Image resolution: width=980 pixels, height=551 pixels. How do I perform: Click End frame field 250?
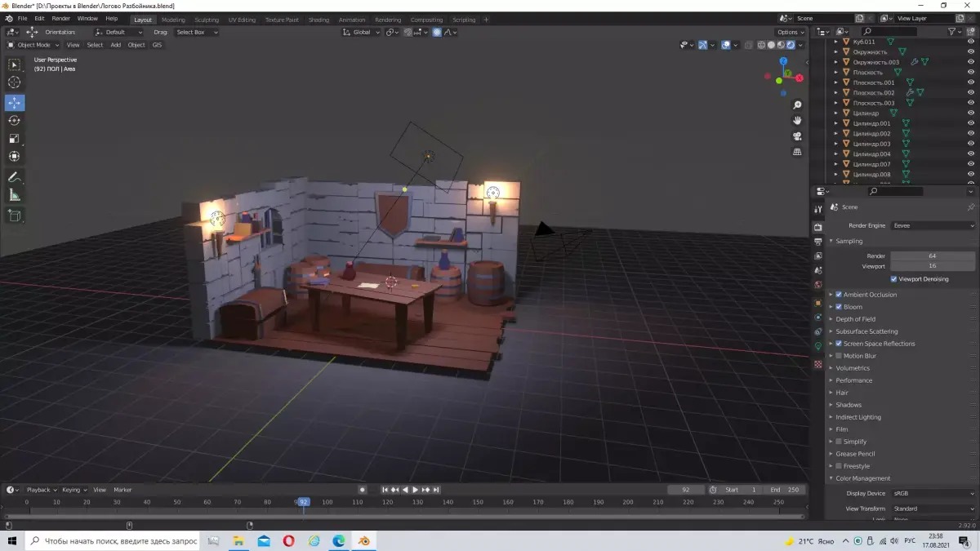coord(785,490)
